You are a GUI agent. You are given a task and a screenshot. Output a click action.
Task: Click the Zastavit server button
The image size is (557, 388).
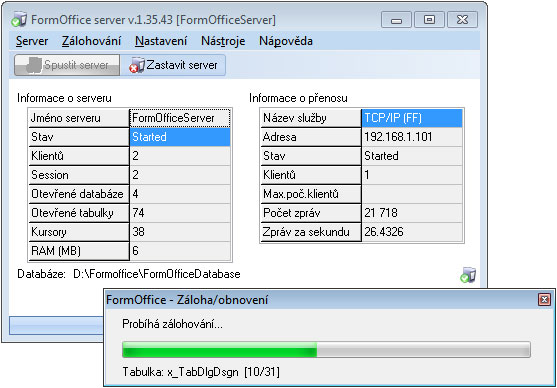tap(173, 65)
